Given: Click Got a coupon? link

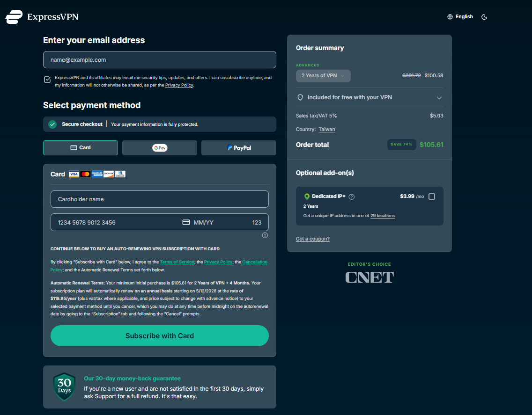Looking at the screenshot, I should point(312,239).
